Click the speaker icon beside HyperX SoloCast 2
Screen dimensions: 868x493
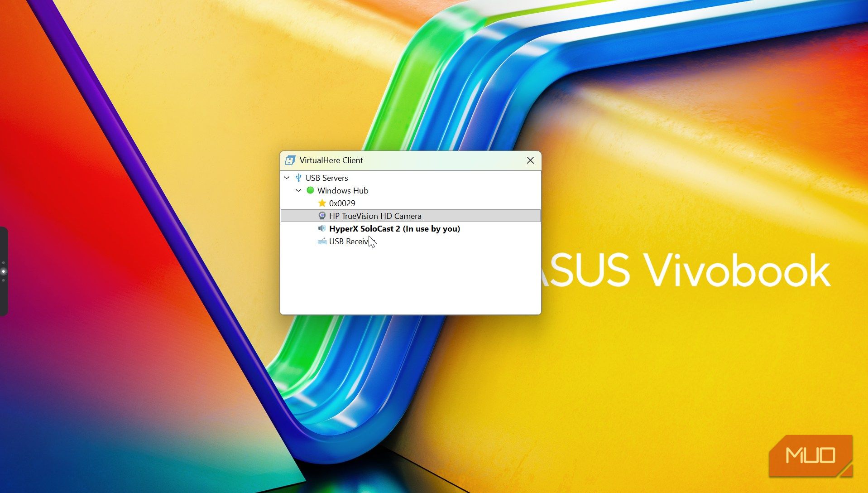click(322, 228)
